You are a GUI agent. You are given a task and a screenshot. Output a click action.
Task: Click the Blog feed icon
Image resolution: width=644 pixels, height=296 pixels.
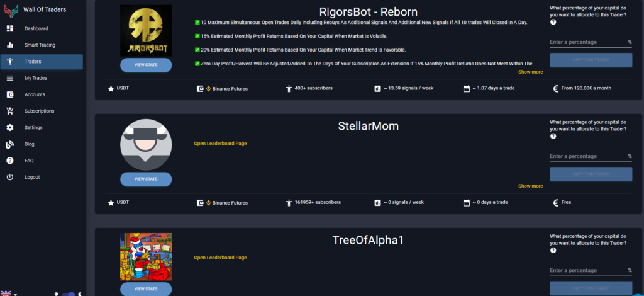tap(9, 144)
